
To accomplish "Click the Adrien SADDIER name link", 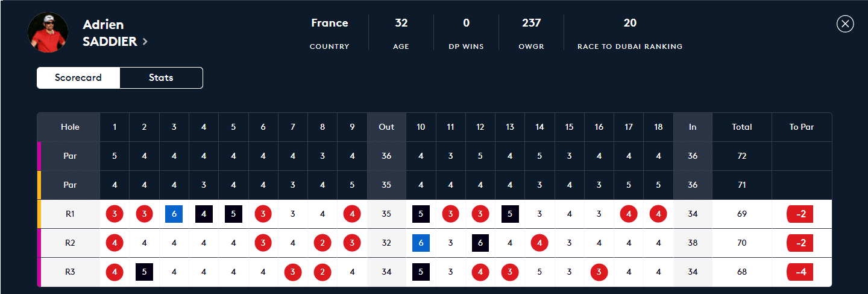I will tap(112, 33).
